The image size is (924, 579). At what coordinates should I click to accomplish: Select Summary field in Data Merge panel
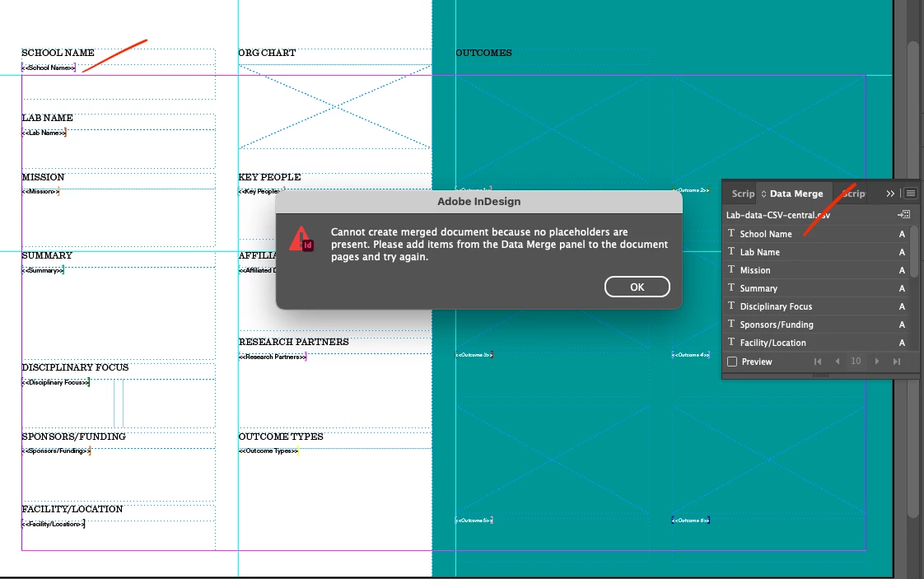(x=817, y=288)
